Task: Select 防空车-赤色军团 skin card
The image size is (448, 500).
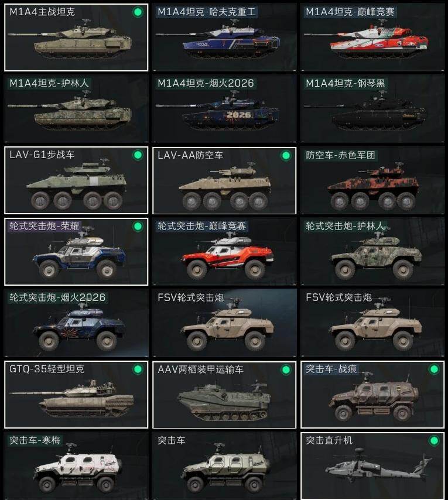Action: 372,180
